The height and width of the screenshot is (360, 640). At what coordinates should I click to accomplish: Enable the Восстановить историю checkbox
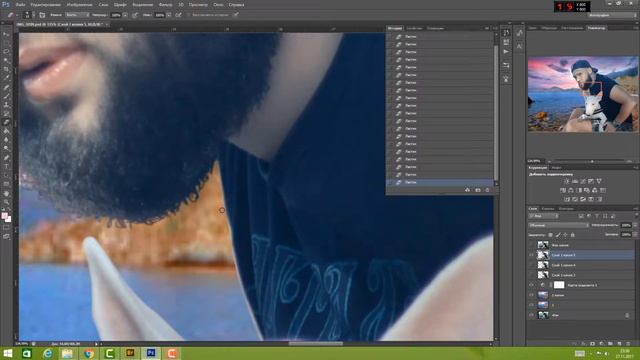(189, 15)
